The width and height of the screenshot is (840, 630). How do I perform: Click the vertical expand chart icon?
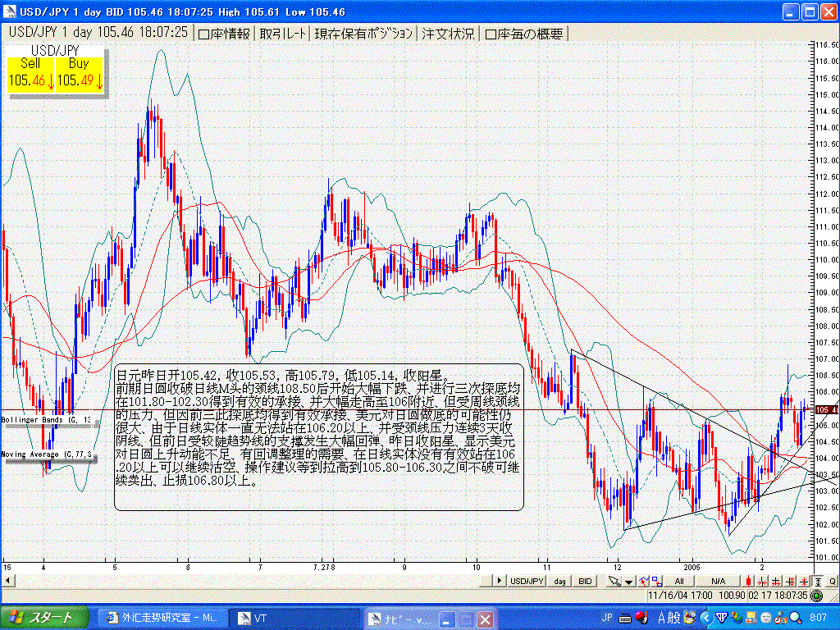tap(790, 582)
